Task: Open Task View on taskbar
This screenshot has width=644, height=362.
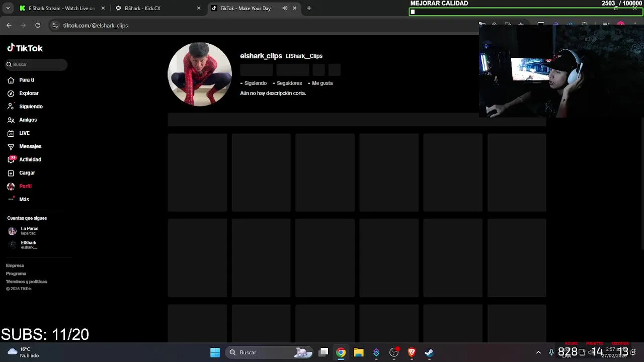Action: 324,352
